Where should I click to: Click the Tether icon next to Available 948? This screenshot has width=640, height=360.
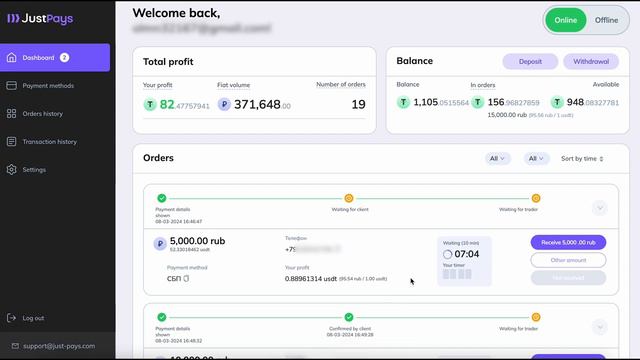click(x=557, y=102)
